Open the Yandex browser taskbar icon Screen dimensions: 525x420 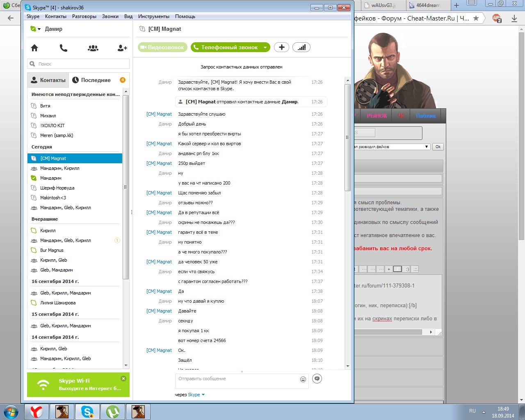pyautogui.click(x=37, y=411)
